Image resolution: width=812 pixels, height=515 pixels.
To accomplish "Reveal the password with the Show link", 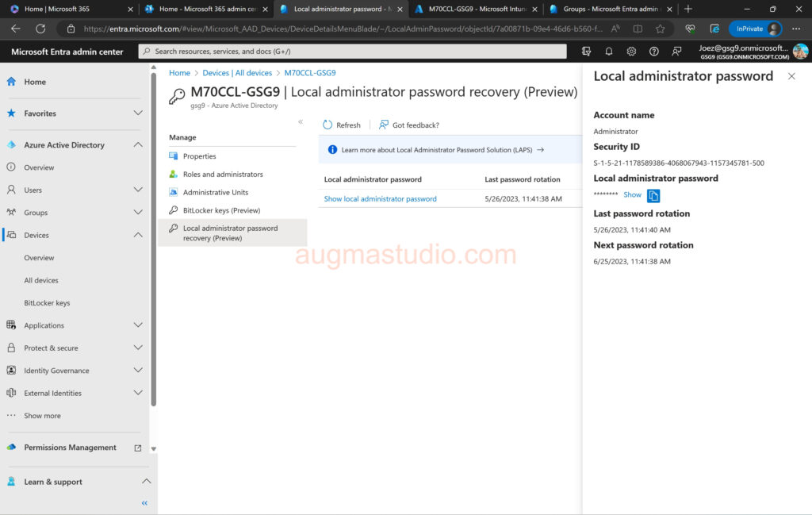I will coord(632,195).
